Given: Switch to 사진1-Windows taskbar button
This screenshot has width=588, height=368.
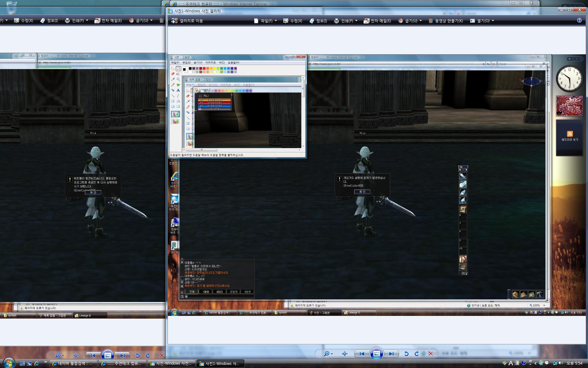Looking at the screenshot, I should tap(221, 363).
